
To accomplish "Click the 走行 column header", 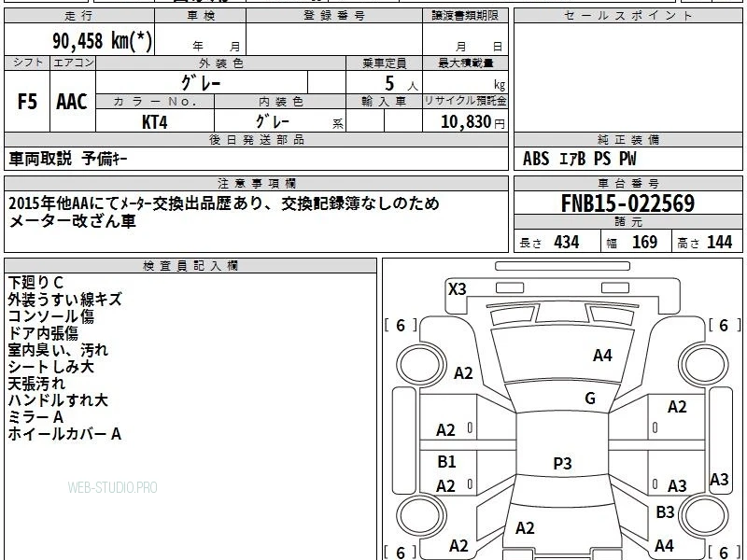I will [79, 16].
